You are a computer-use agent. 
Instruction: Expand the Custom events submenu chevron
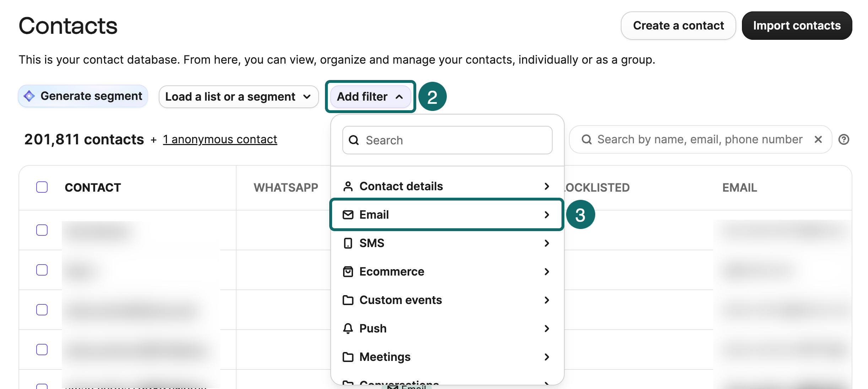(547, 300)
